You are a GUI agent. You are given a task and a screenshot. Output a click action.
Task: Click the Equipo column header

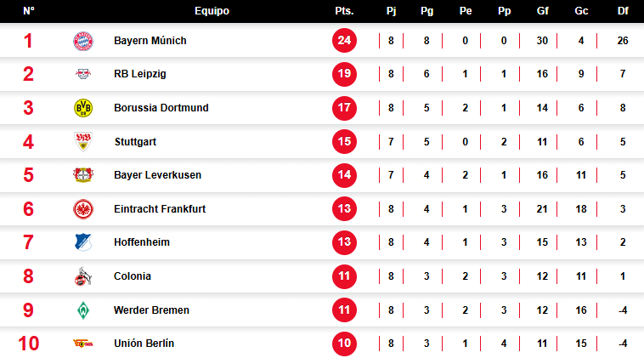[212, 11]
